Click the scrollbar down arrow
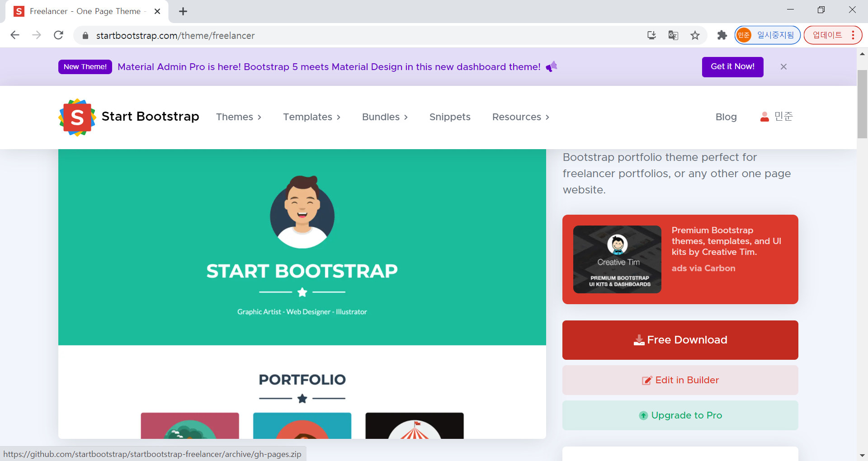Image resolution: width=868 pixels, height=461 pixels. pyautogui.click(x=862, y=455)
